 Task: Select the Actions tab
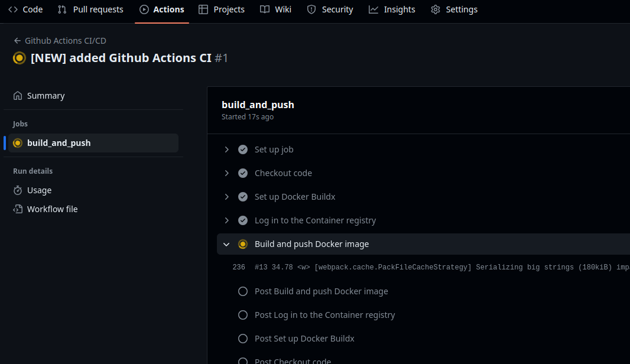tap(162, 9)
